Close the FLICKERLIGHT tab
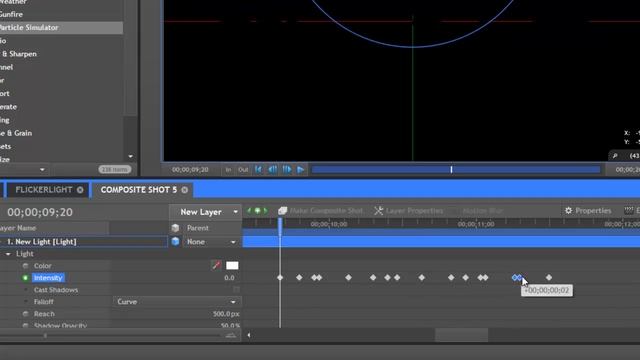640x360 pixels. (x=80, y=190)
